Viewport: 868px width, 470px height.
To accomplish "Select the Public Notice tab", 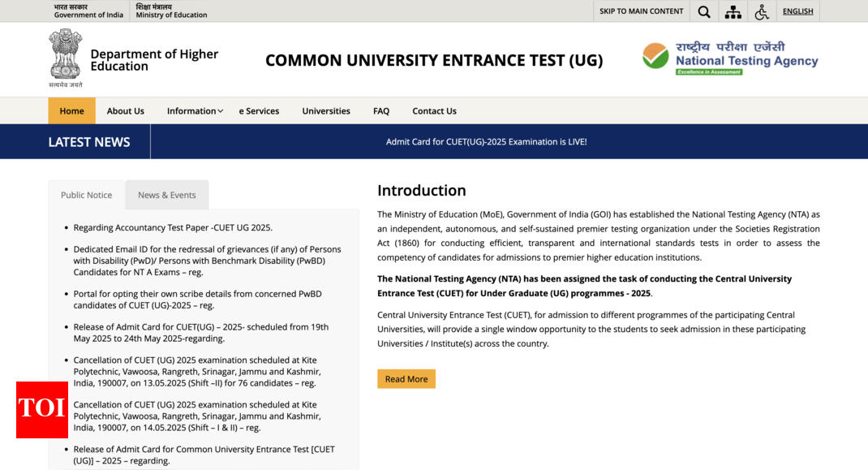I will point(86,195).
